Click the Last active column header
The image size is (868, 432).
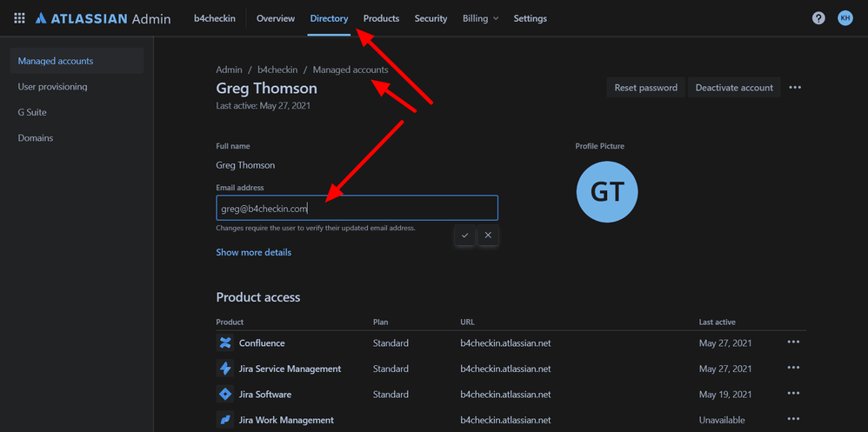coord(717,322)
